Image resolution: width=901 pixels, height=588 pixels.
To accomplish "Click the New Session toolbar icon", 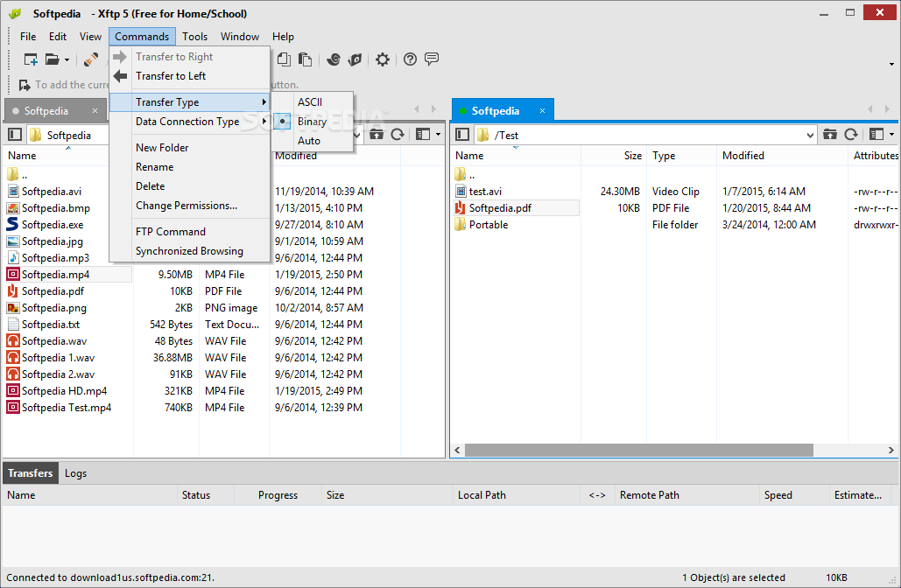I will tap(31, 59).
